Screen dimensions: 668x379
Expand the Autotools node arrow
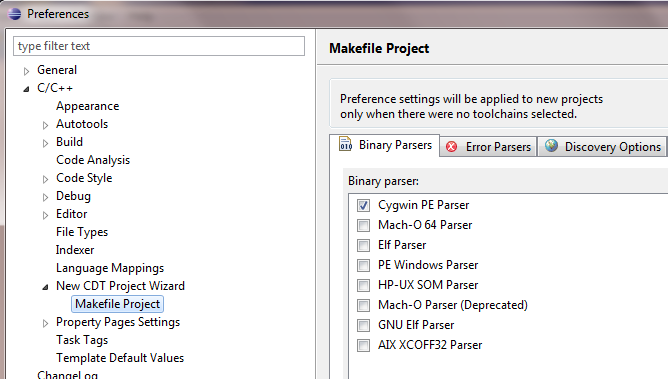coord(45,125)
